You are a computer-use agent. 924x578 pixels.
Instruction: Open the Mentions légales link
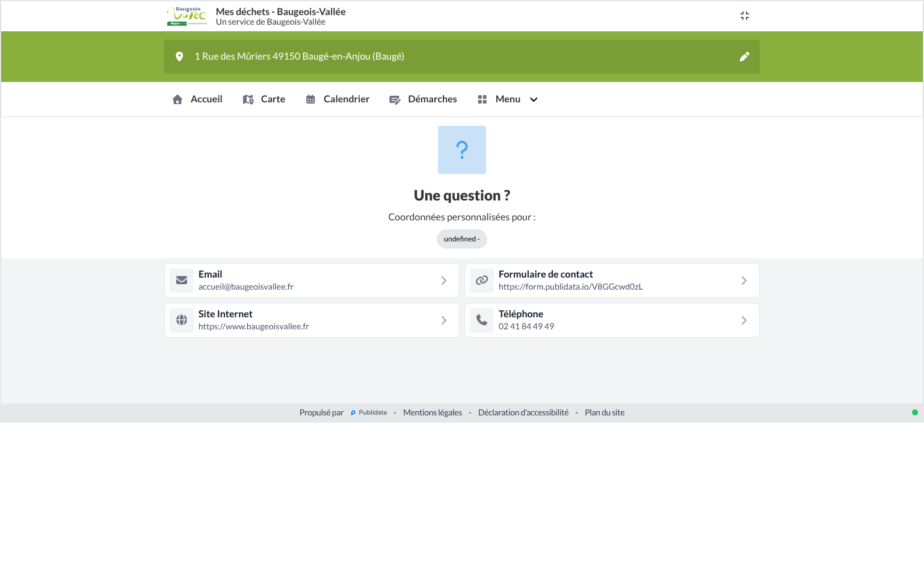pyautogui.click(x=433, y=413)
